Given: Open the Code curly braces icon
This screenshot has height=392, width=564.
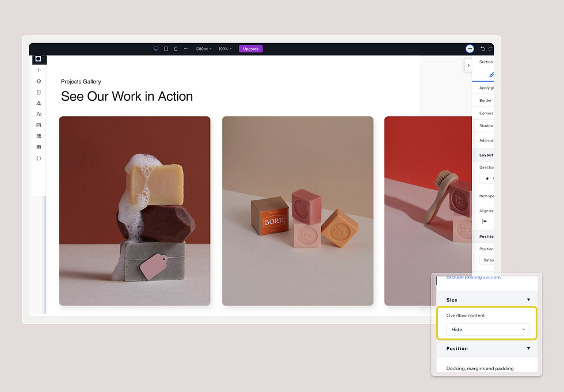Looking at the screenshot, I should tap(39, 158).
